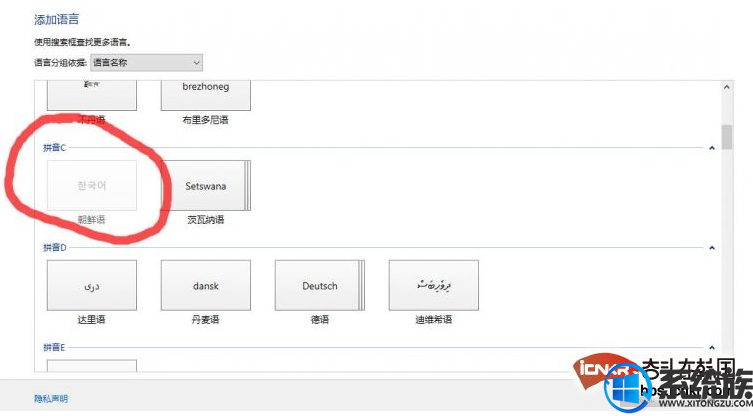The width and height of the screenshot is (753, 416).
Task: Click the 添加语言 page title
Action: 56,19
